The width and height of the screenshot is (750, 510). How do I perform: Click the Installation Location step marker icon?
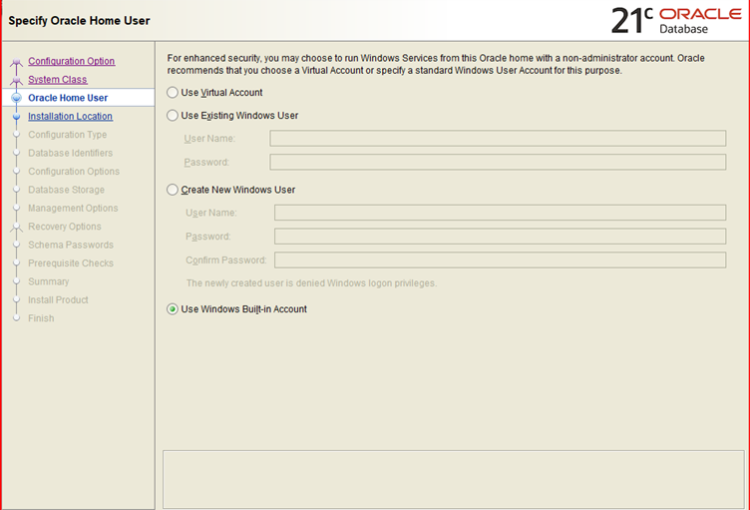coord(16,116)
